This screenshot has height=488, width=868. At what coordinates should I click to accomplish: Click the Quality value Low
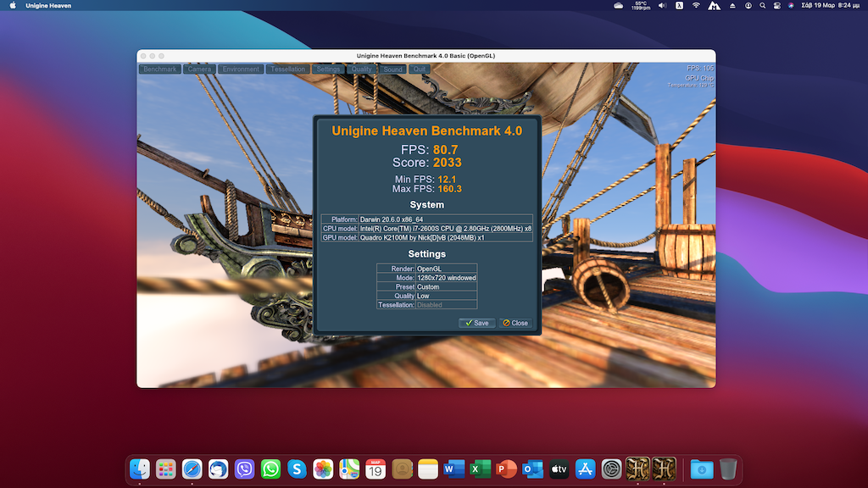click(446, 296)
